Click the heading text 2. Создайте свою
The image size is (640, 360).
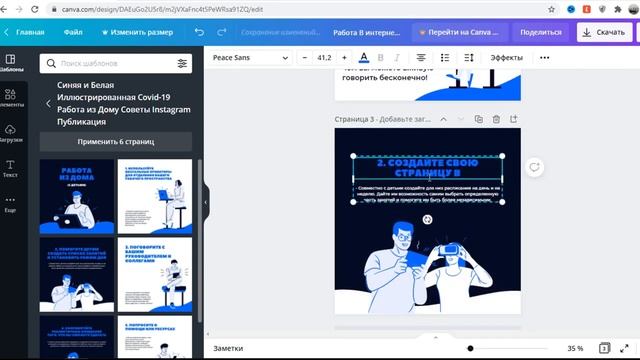(x=427, y=167)
